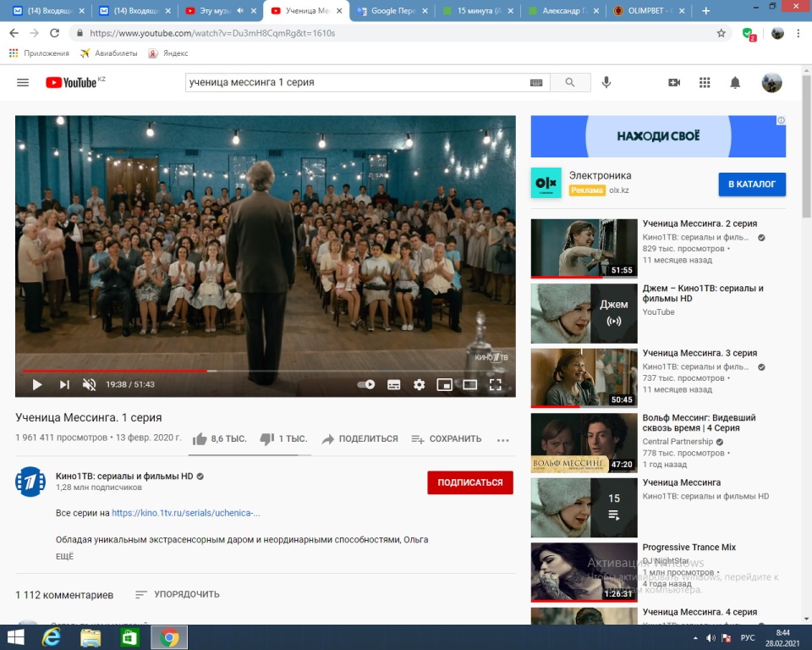
Task: Switch the РУС input language
Action: click(747, 638)
